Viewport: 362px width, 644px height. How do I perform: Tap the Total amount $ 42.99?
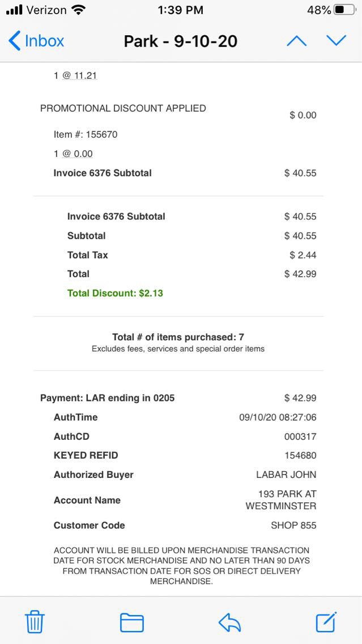[300, 274]
